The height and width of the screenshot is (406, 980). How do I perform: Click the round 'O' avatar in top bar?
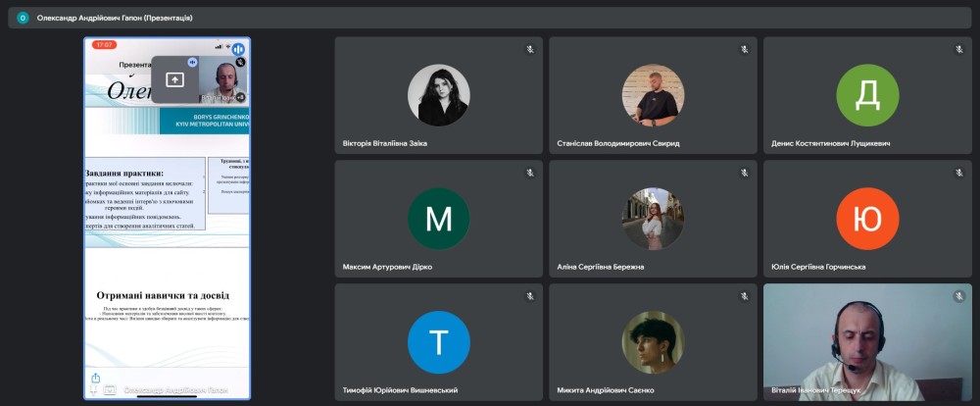[23, 18]
